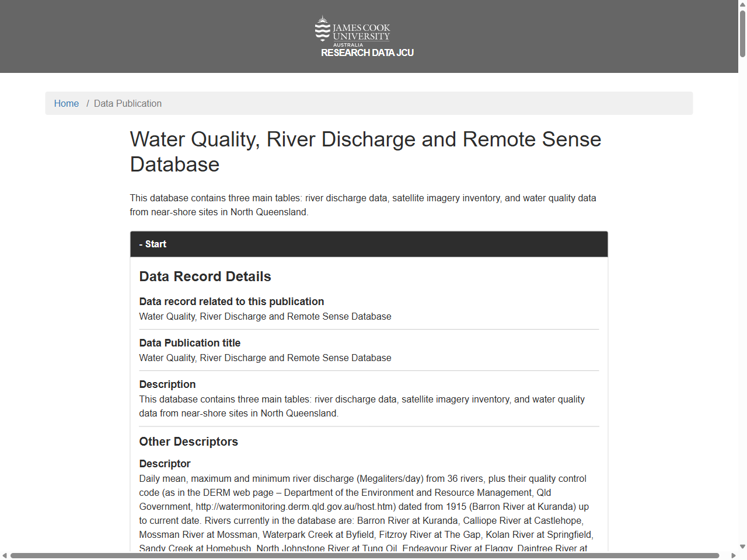Viewport: 747px width, 560px height.
Task: Select the page title heading
Action: (365, 152)
